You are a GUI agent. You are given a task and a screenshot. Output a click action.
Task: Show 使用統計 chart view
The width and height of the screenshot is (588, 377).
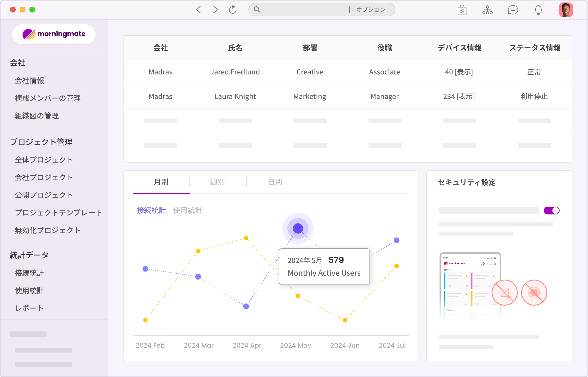(187, 210)
